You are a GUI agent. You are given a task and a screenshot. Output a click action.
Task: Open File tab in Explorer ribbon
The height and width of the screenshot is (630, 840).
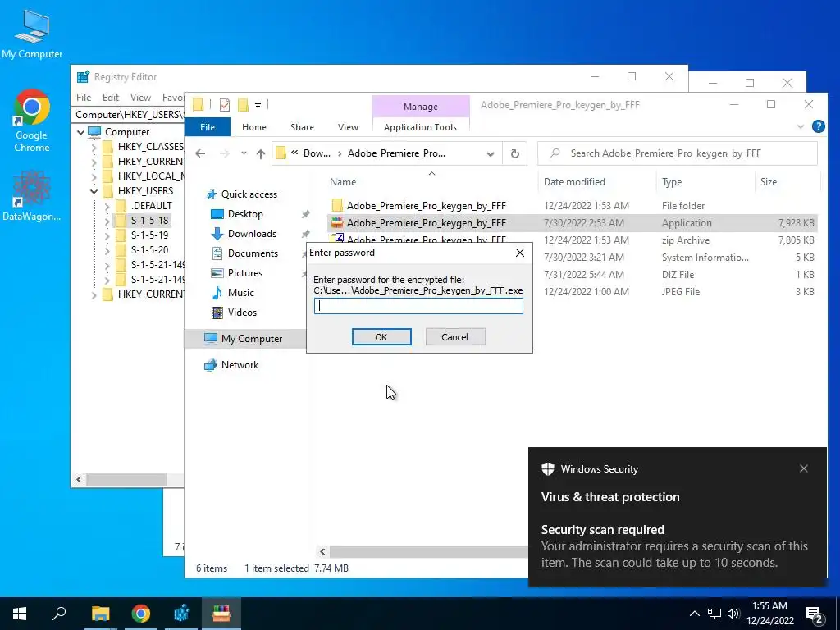pos(208,127)
